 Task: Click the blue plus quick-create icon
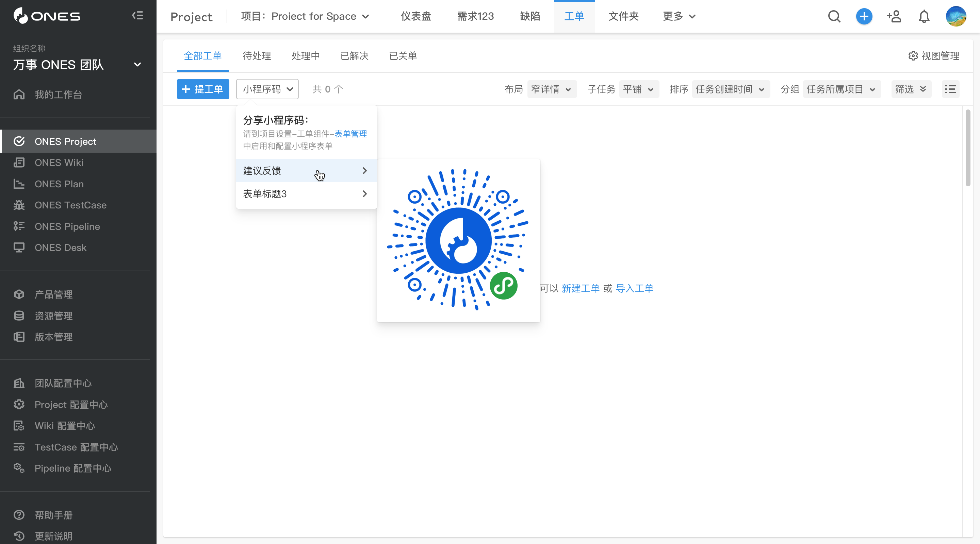click(x=864, y=16)
